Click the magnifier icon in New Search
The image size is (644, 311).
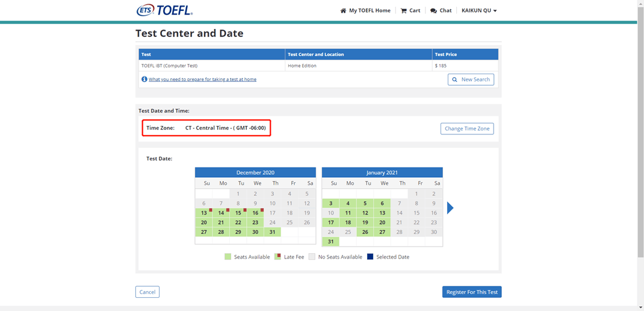[454, 80]
